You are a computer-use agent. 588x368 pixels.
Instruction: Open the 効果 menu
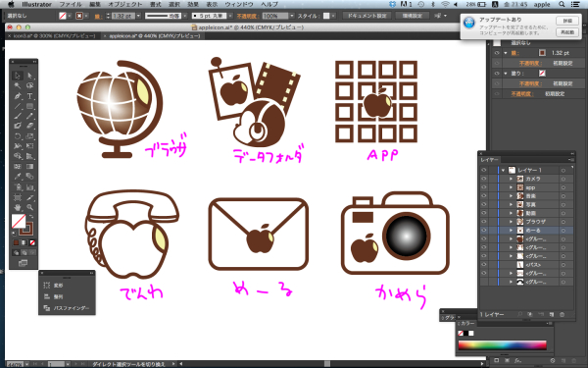coord(193,5)
